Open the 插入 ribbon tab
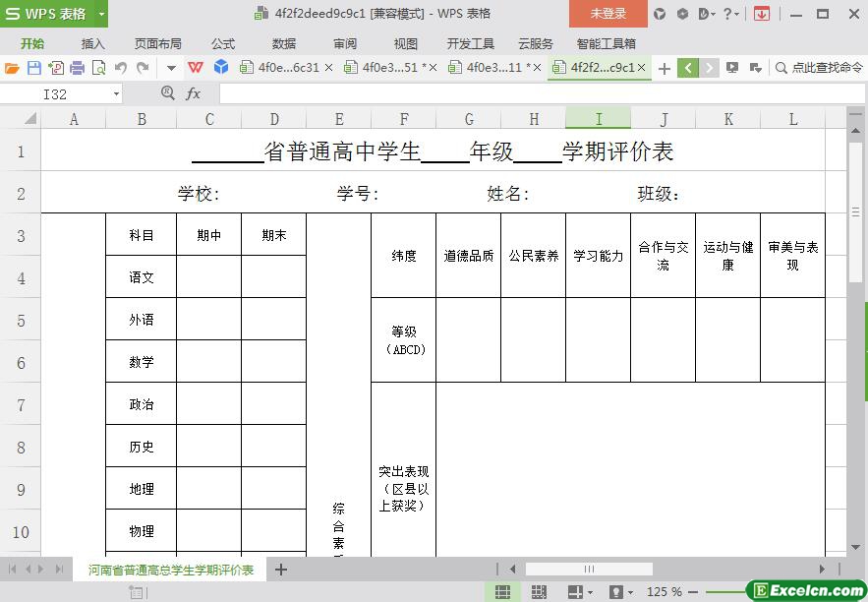The image size is (868, 602). [x=93, y=43]
